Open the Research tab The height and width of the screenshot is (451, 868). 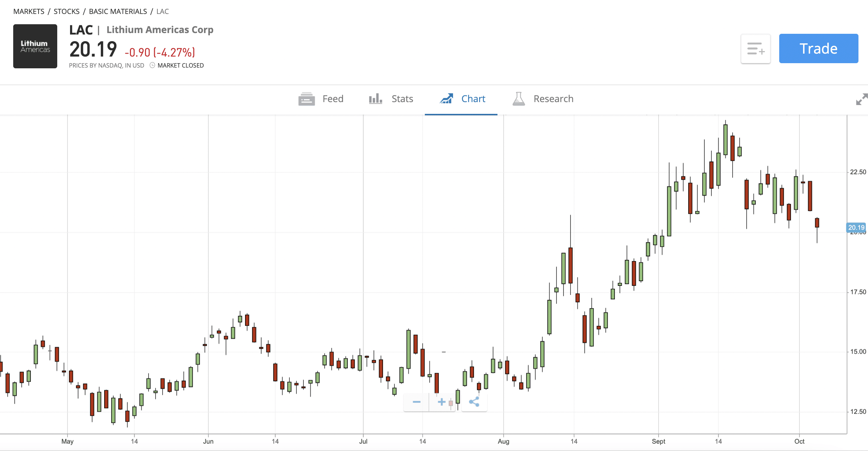(543, 99)
